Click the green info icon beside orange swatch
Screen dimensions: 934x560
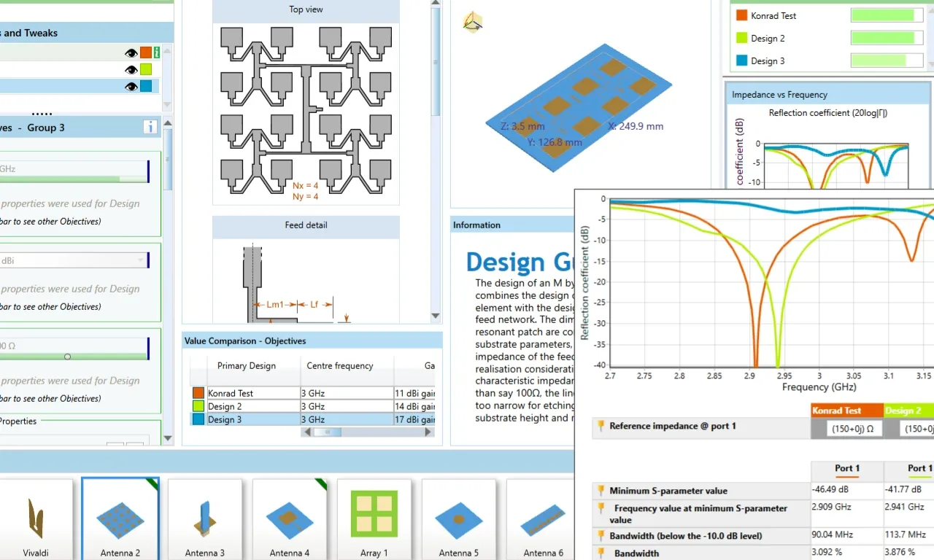pyautogui.click(x=157, y=52)
